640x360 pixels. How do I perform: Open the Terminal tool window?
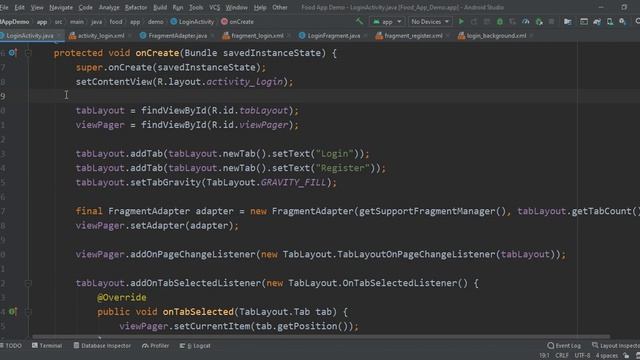pyautogui.click(x=47, y=346)
